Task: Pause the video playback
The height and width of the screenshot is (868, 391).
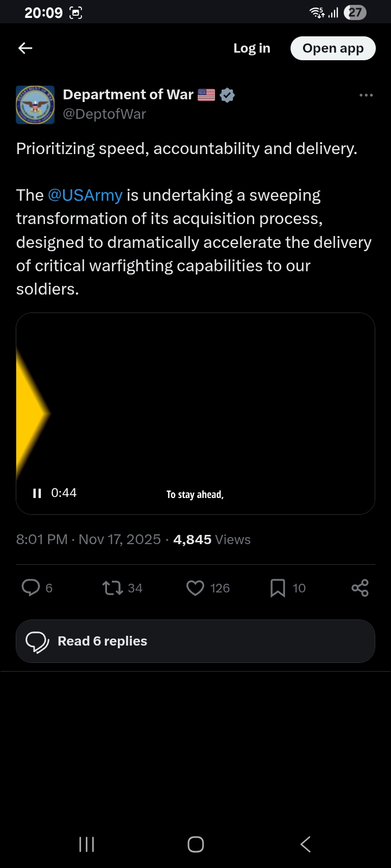Action: (x=37, y=493)
